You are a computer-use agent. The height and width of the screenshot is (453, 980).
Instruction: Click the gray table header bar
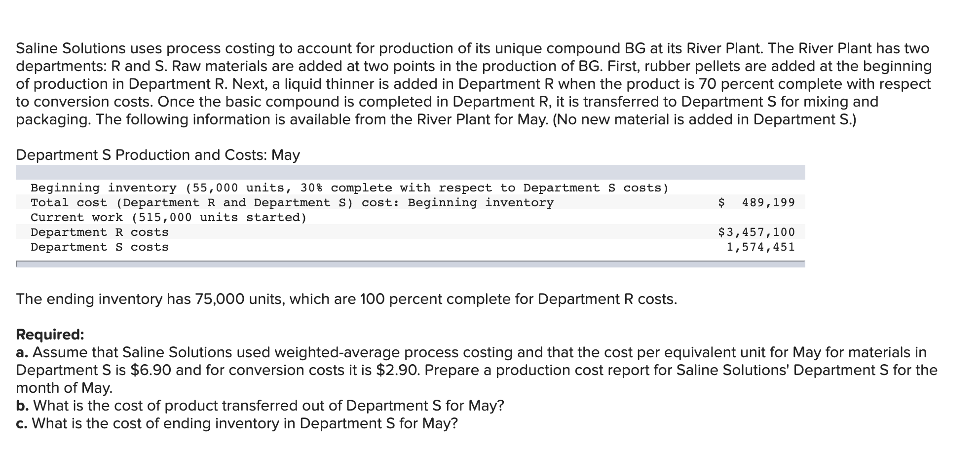pyautogui.click(x=411, y=172)
